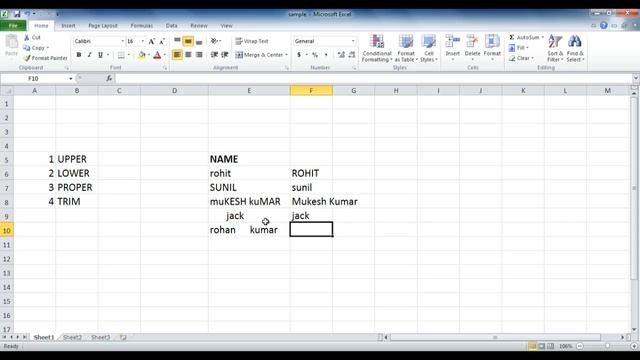Toggle Top Align
The image size is (640, 360).
(x=177, y=41)
